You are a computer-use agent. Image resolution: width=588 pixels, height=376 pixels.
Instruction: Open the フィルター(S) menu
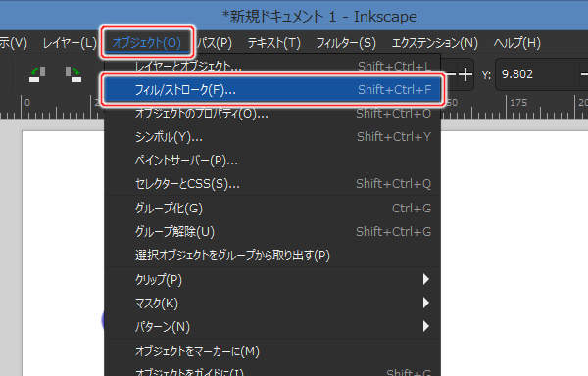(x=346, y=43)
